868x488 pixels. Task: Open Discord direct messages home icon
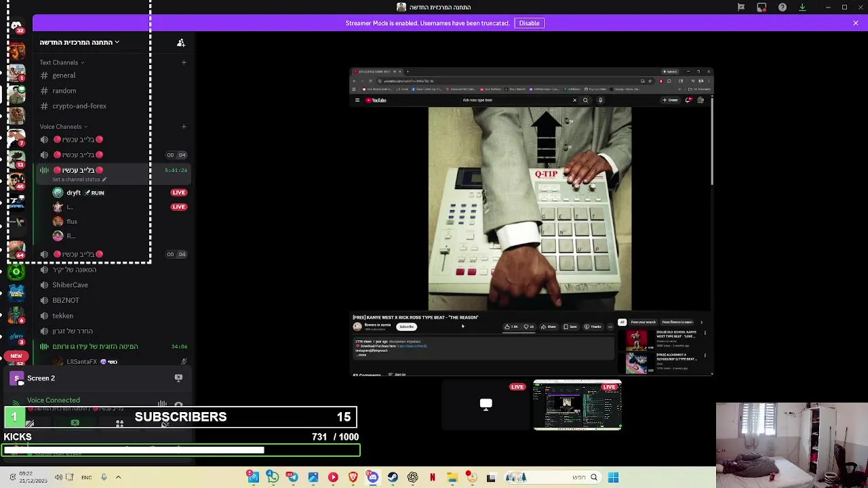pos(16,26)
